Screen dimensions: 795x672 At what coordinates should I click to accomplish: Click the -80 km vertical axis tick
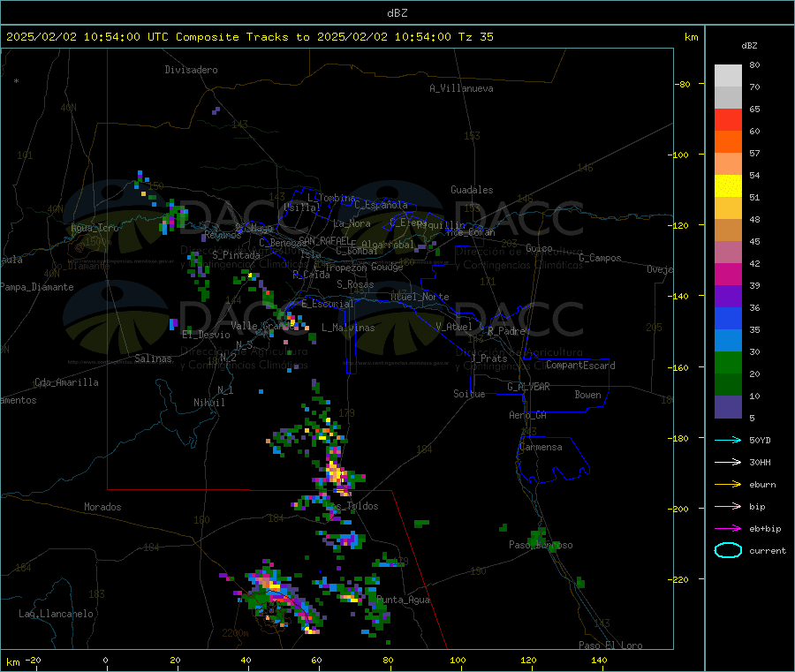(684, 84)
